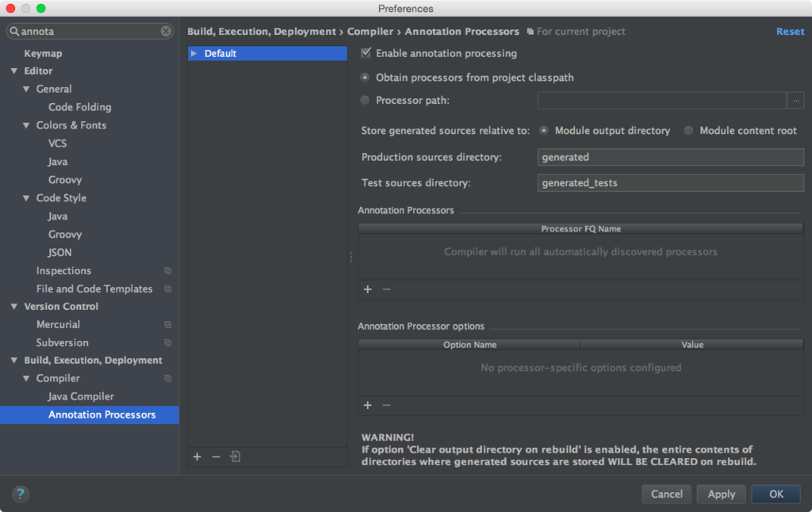812x512 pixels.
Task: Collapse the Editor section in sidebar
Action: click(14, 71)
